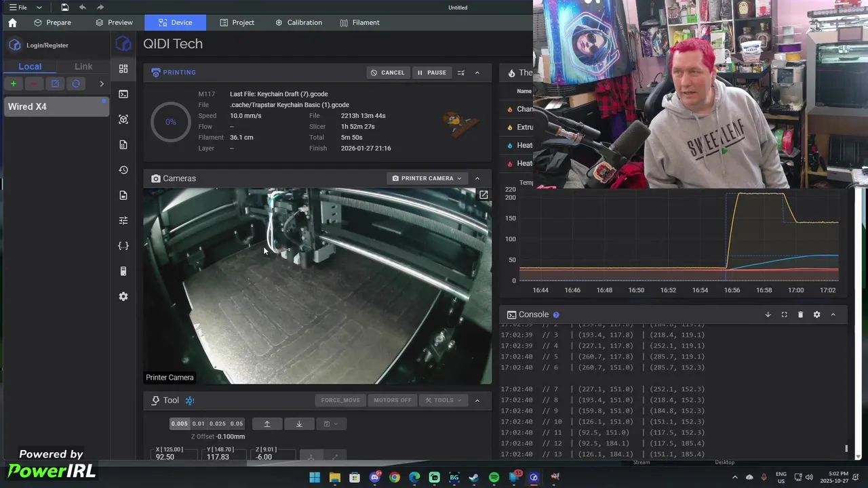This screenshot has height=488, width=868.
Task: Open Timelapse/jobs file icon in sidebar
Action: 123,195
